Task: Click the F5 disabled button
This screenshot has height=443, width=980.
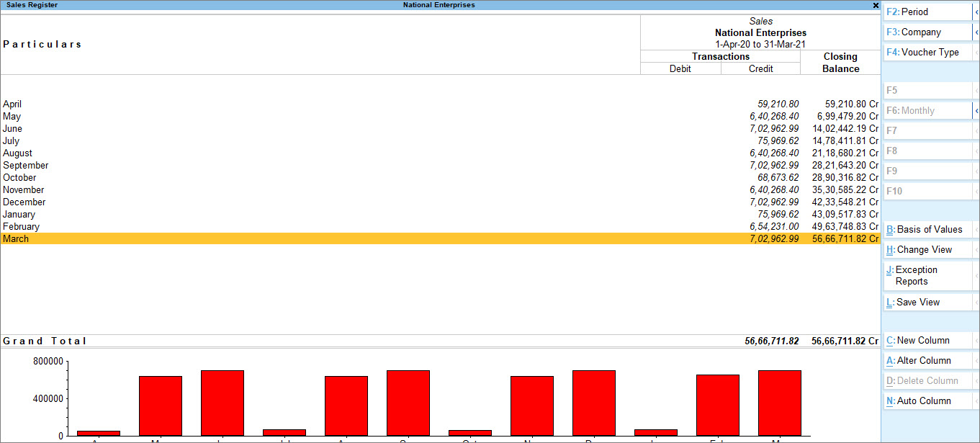Action: (927, 91)
